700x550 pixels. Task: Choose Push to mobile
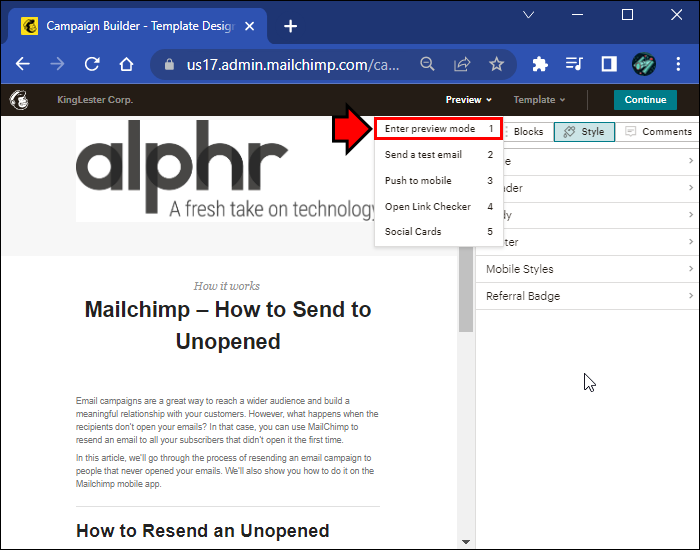tap(439, 180)
